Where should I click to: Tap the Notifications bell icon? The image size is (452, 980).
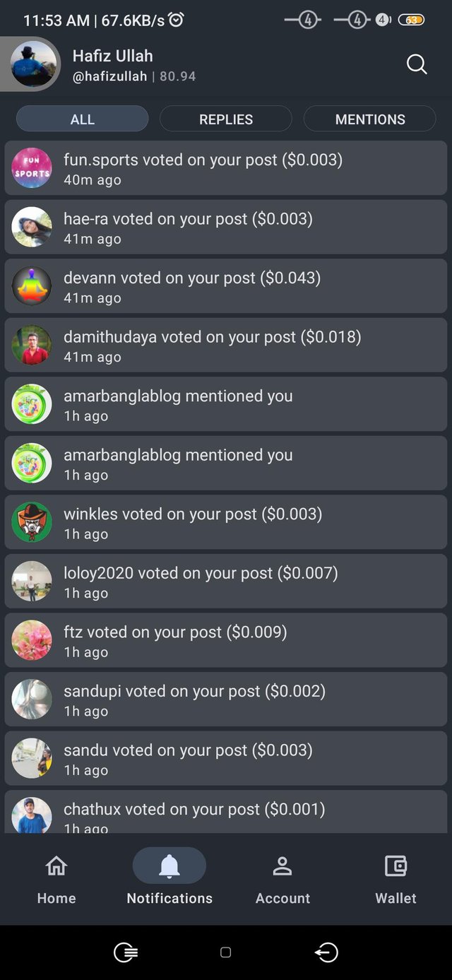(169, 866)
